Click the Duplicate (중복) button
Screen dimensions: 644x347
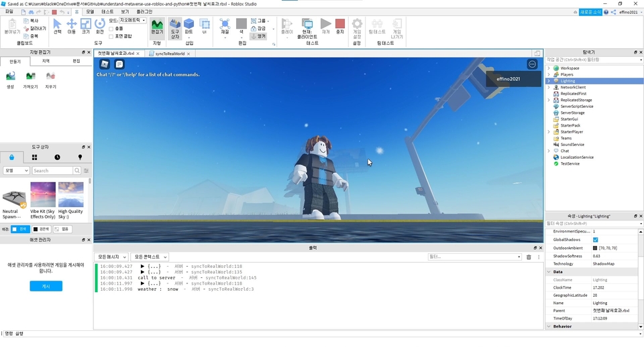point(32,36)
